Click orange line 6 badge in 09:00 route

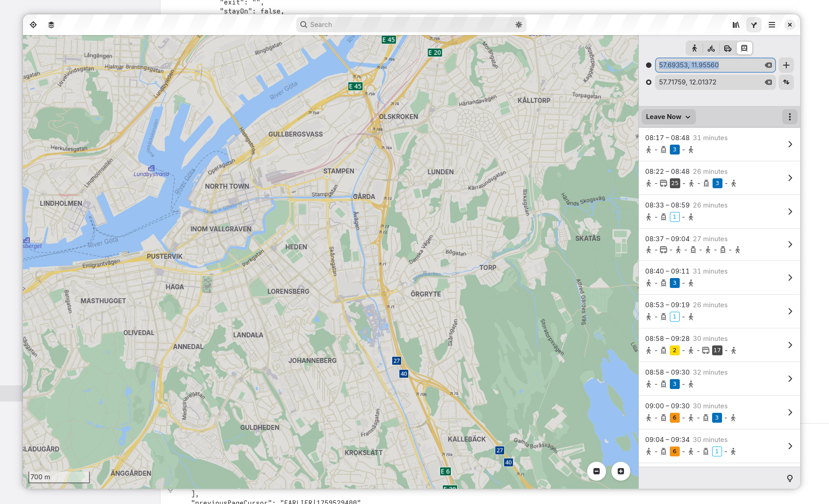click(x=674, y=418)
